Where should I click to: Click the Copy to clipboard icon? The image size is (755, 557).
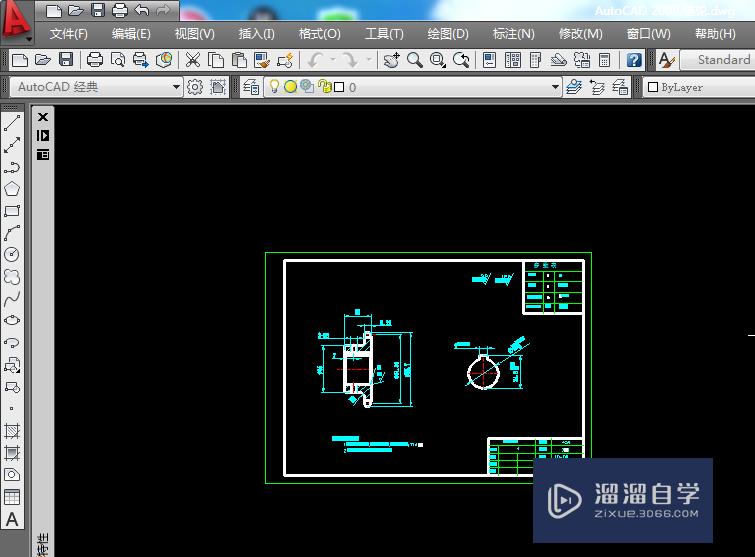pyautogui.click(x=216, y=60)
